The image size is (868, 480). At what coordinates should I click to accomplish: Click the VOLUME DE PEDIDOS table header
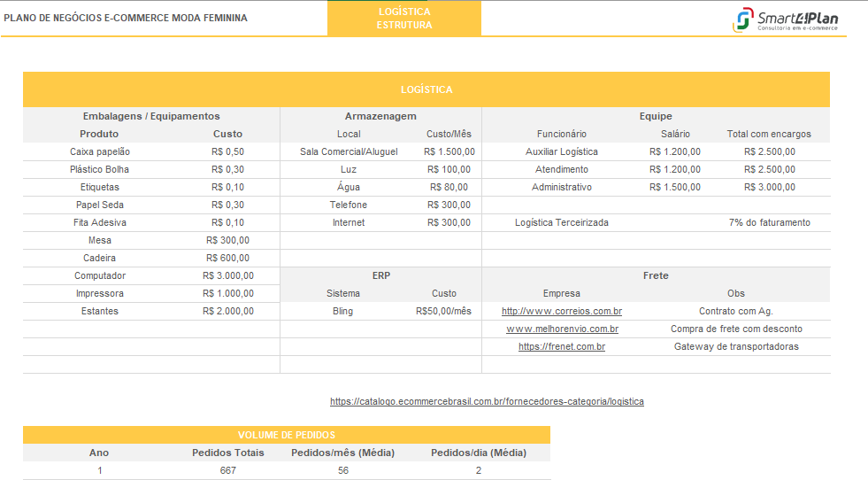click(286, 435)
